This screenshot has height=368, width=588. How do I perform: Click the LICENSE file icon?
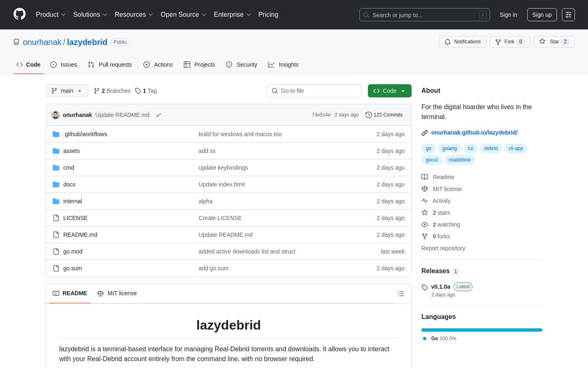(56, 218)
